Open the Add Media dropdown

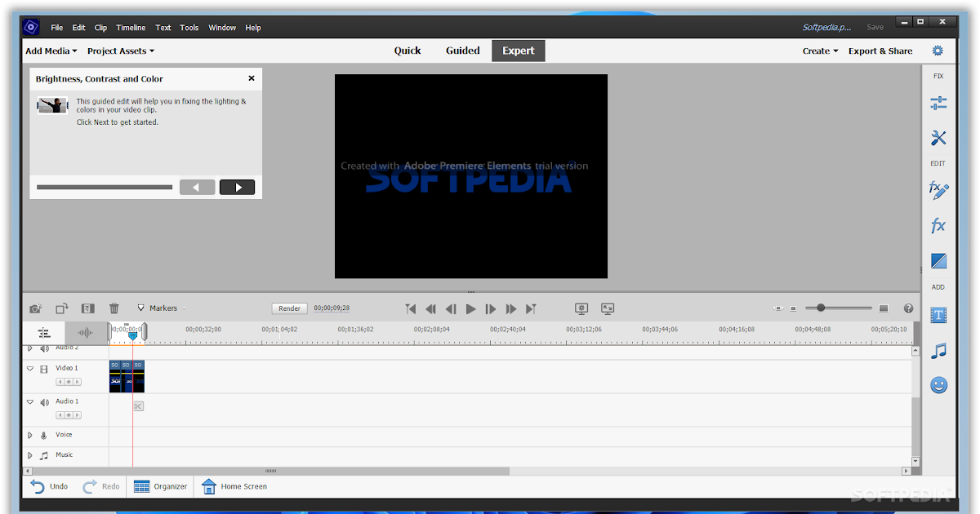(51, 51)
